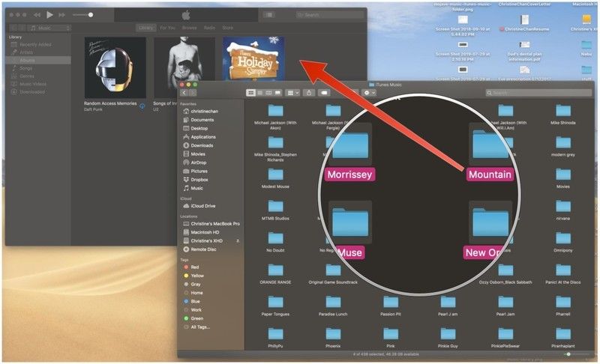Open the Finder group-by dropdown
This screenshot has width=600, height=364.
point(293,93)
